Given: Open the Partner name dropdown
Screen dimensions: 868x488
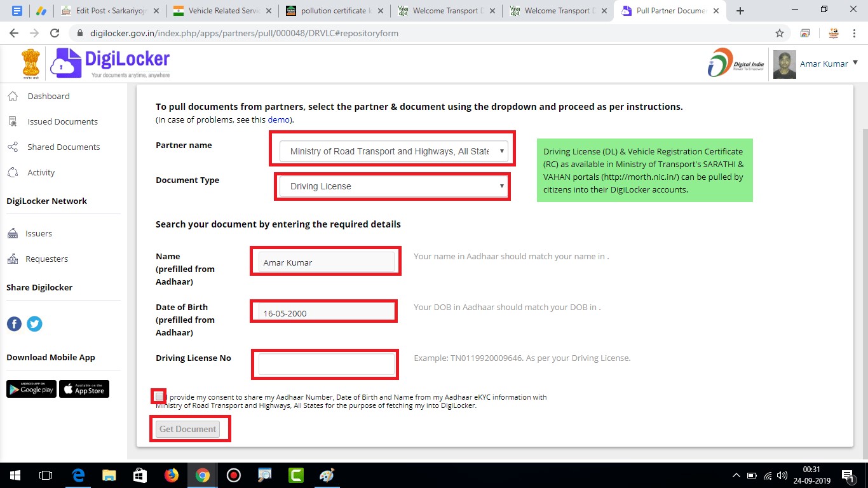Looking at the screenshot, I should pos(393,151).
